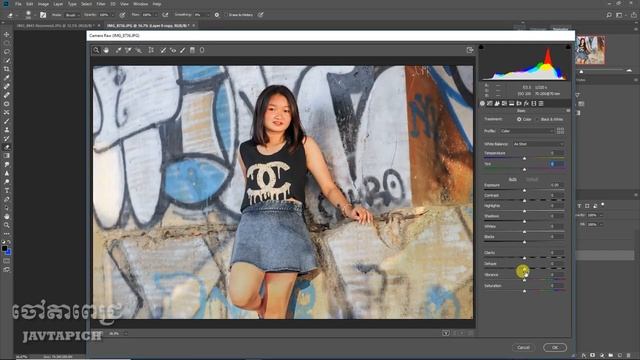The image size is (640, 360).
Task: Open the profile browser grid icon
Action: (560, 131)
